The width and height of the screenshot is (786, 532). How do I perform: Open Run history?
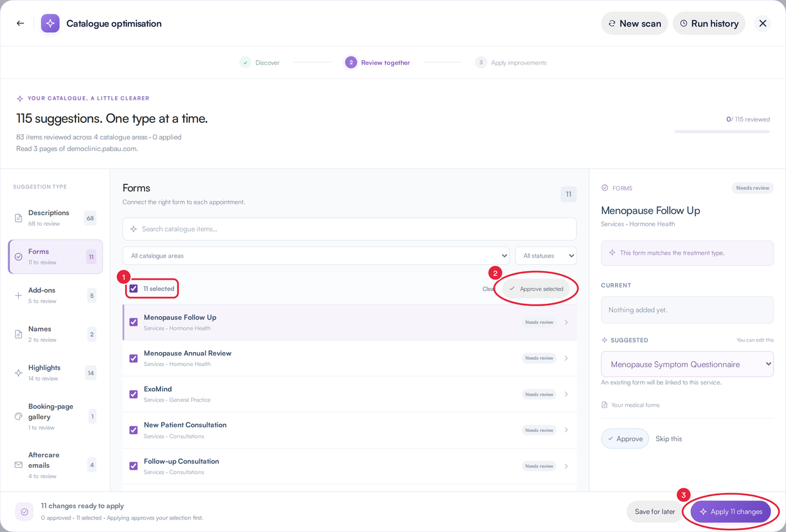click(709, 23)
